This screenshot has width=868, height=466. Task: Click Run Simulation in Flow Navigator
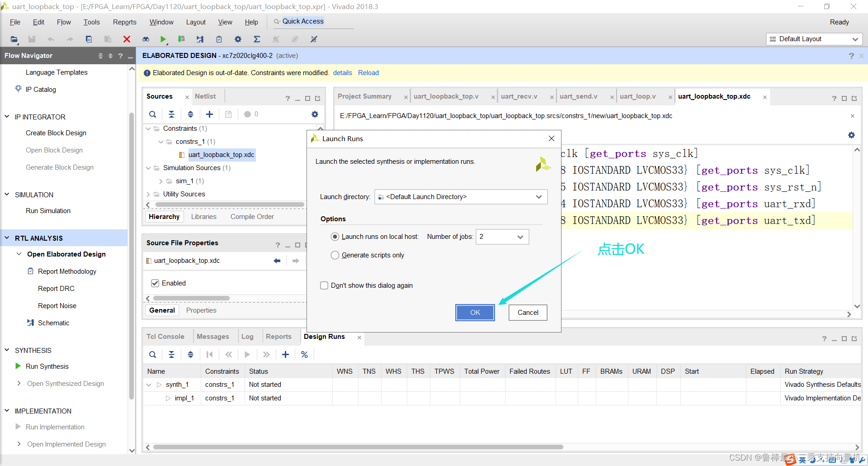48,211
